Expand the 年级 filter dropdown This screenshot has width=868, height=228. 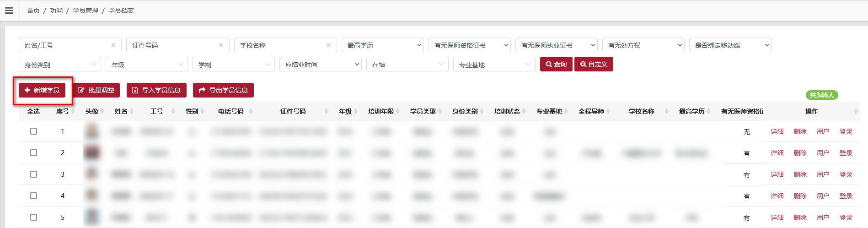pos(147,65)
